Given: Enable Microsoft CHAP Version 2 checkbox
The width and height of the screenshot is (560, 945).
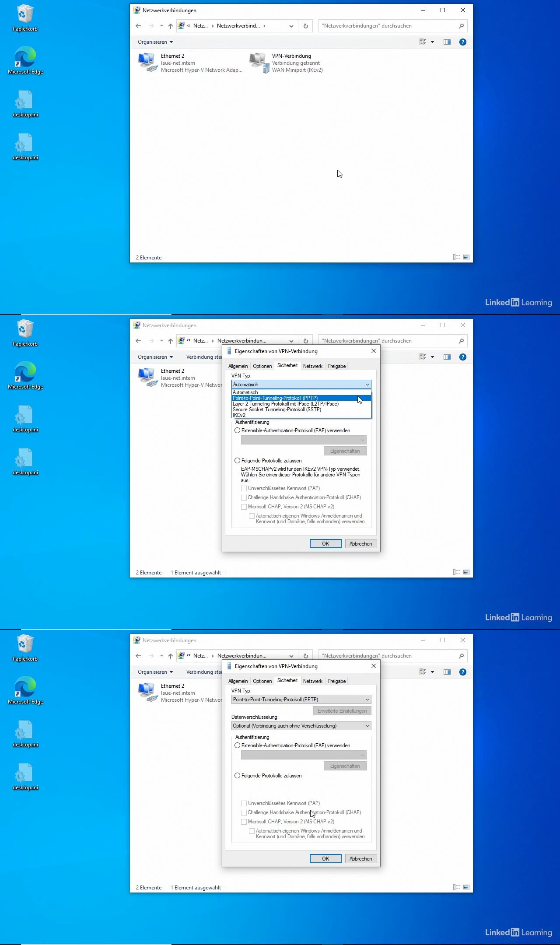Looking at the screenshot, I should pyautogui.click(x=244, y=822).
